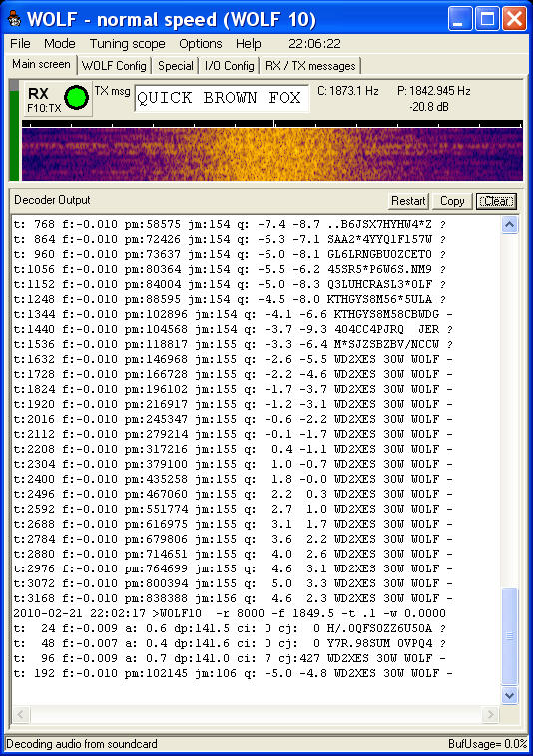The width and height of the screenshot is (533, 756).
Task: Click the -20.8 dB level readout
Action: tap(429, 107)
